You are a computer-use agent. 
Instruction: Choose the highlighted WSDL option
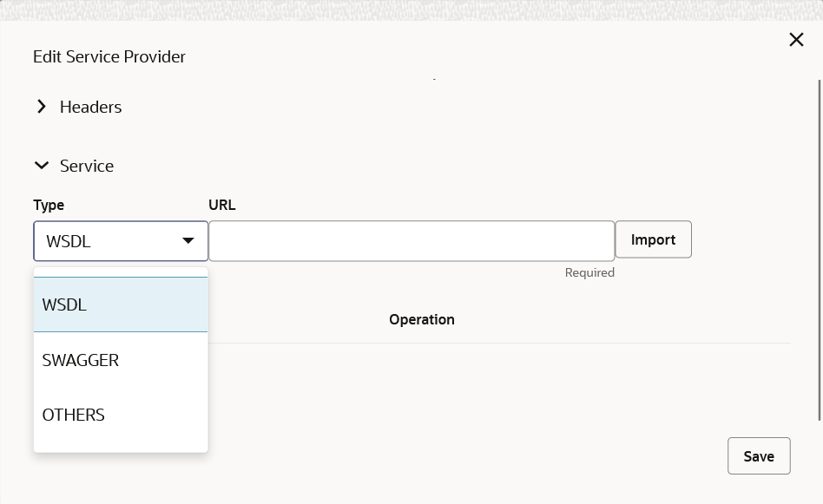(x=64, y=304)
